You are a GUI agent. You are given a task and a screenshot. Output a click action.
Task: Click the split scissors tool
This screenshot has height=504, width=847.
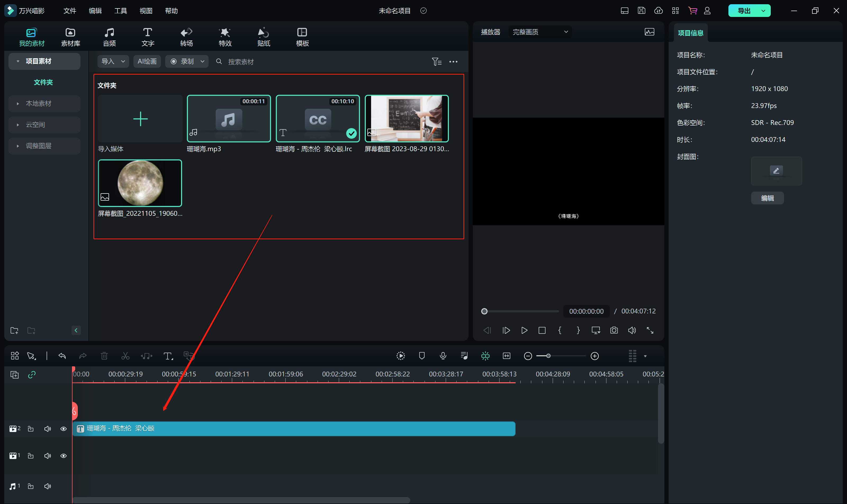coord(125,355)
